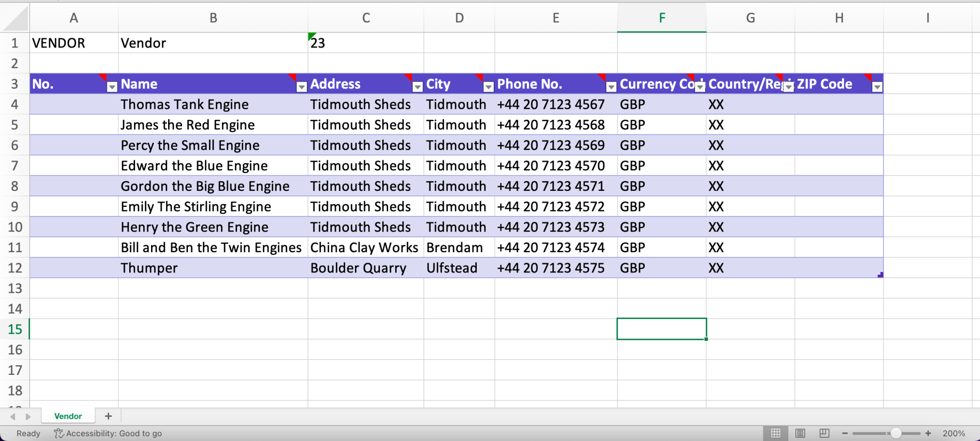Expand the Phone No. filter dropdown
This screenshot has width=980, height=441.
click(x=611, y=87)
